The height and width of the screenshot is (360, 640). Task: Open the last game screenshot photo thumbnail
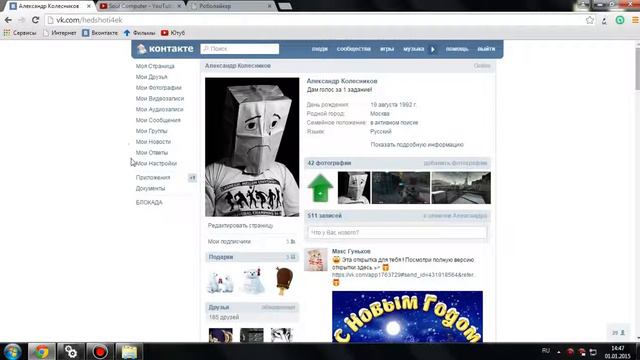click(x=461, y=188)
